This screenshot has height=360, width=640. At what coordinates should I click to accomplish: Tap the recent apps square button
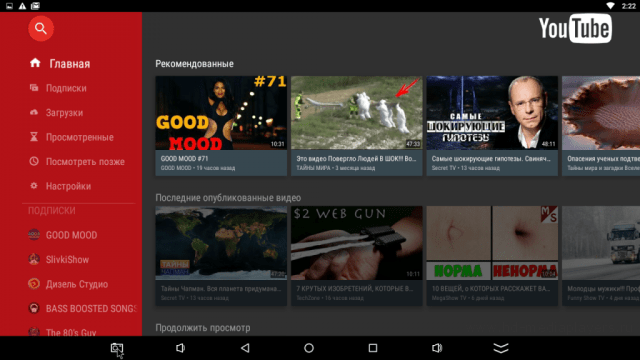pyautogui.click(x=373, y=348)
